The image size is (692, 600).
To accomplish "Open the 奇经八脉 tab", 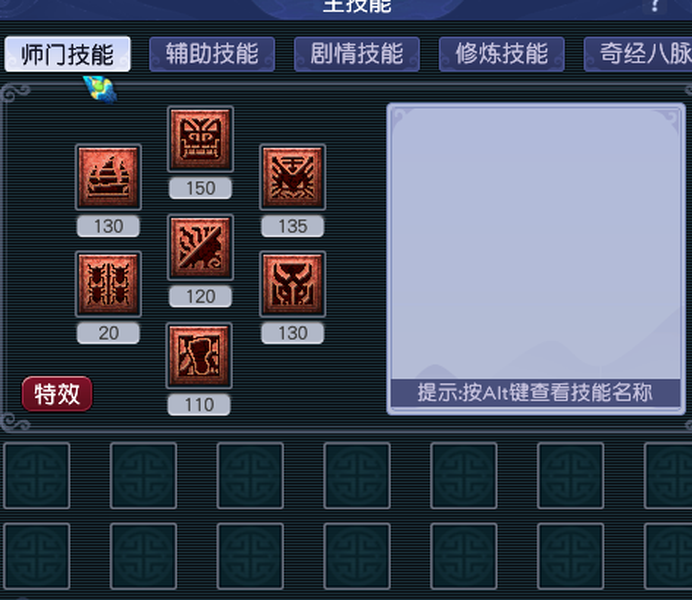I will (638, 54).
